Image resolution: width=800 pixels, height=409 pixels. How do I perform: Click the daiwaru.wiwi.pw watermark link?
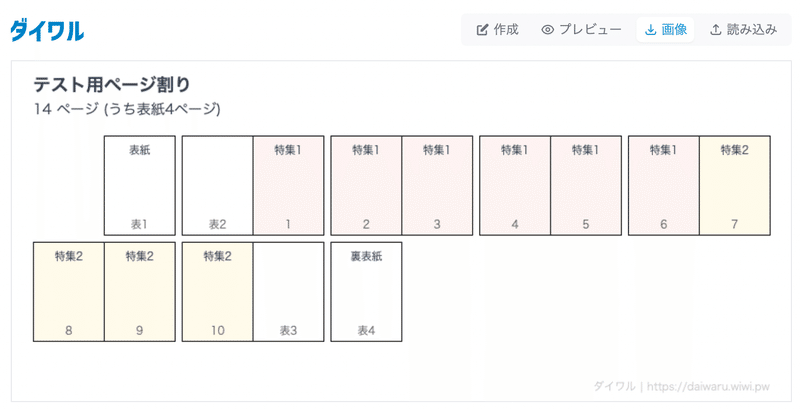coord(708,386)
